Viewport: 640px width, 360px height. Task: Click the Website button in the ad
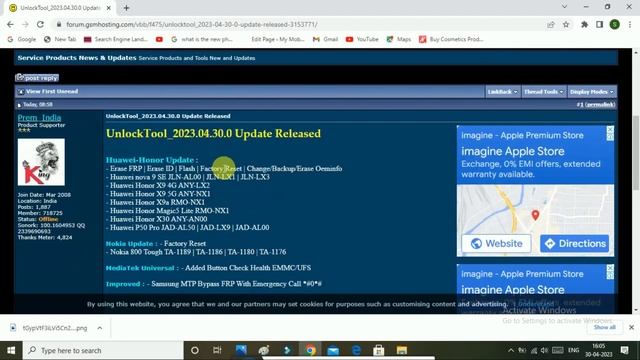click(496, 244)
